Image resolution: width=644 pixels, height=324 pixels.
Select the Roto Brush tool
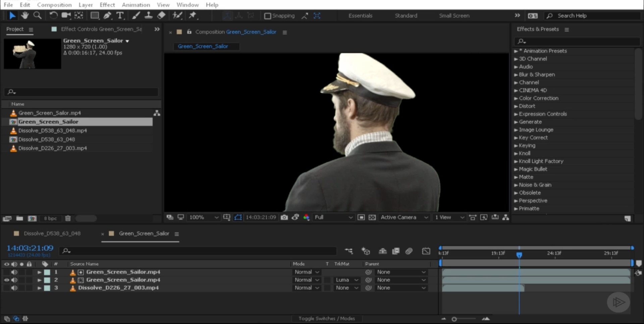coord(177,15)
